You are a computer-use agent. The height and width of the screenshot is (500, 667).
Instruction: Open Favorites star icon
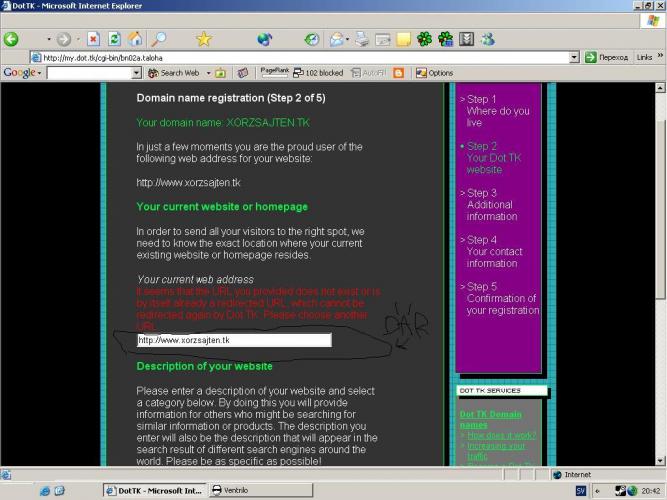pos(204,39)
